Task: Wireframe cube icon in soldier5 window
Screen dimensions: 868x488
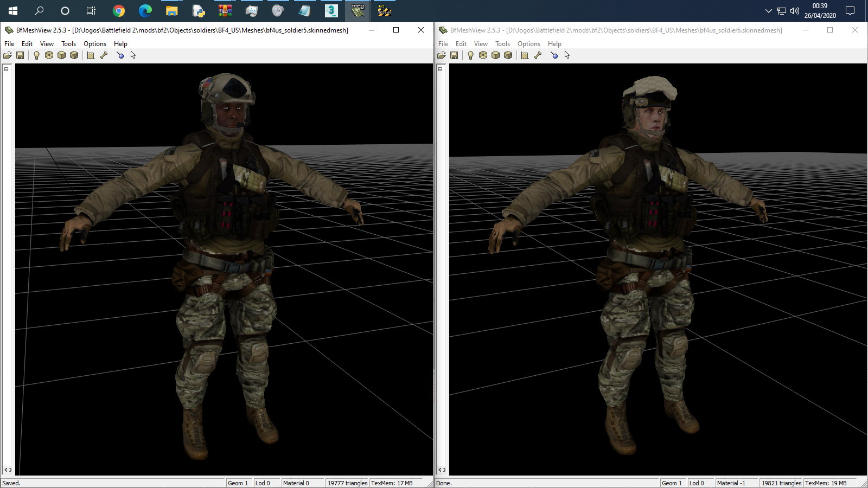Action: pyautogui.click(x=49, y=55)
